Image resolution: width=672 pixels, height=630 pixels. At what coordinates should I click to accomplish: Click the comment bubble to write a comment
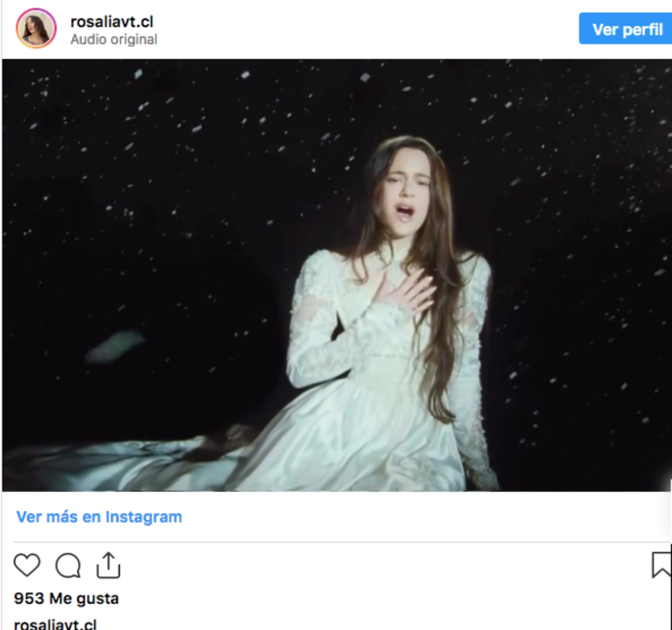(68, 567)
